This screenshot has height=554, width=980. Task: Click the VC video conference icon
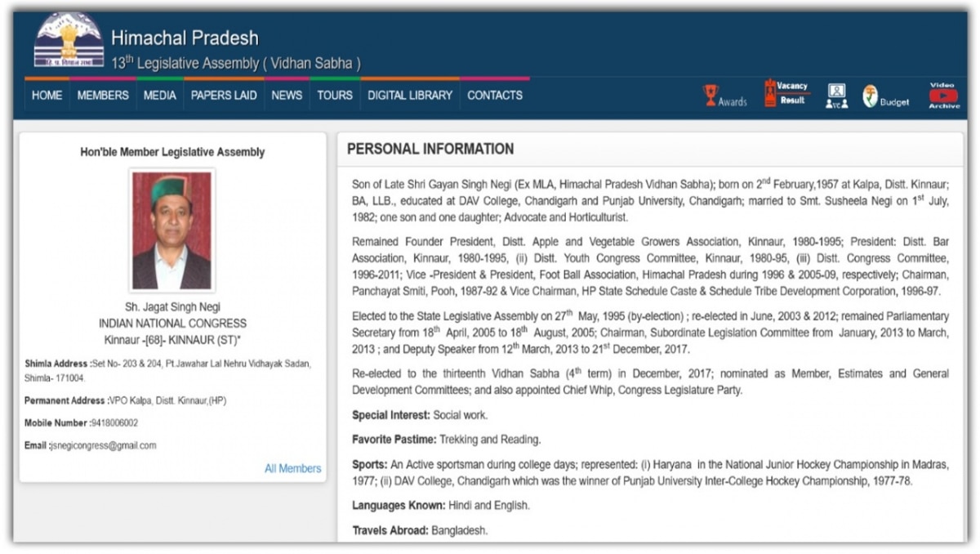click(836, 95)
